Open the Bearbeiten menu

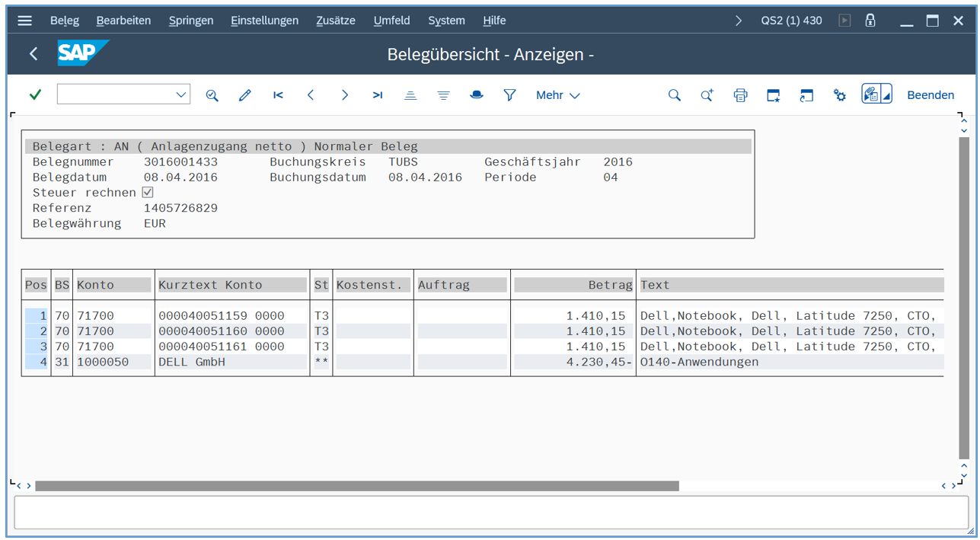pyautogui.click(x=123, y=21)
